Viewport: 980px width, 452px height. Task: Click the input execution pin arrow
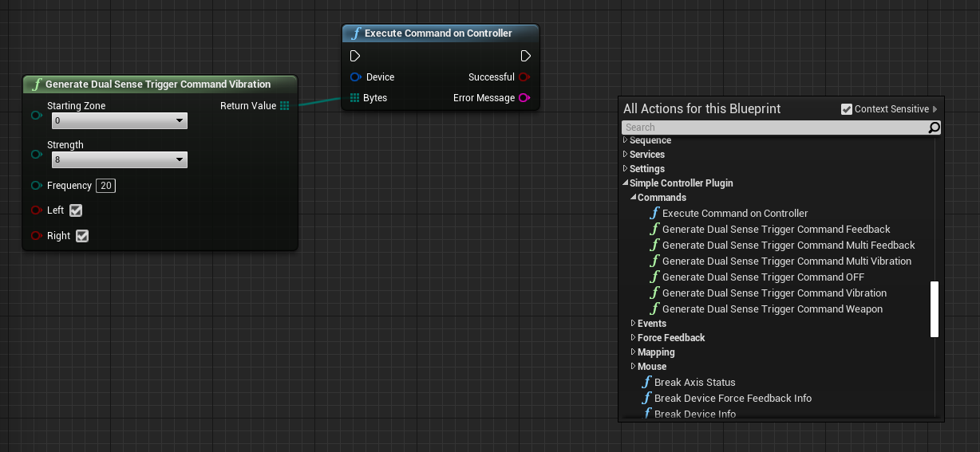(x=355, y=56)
